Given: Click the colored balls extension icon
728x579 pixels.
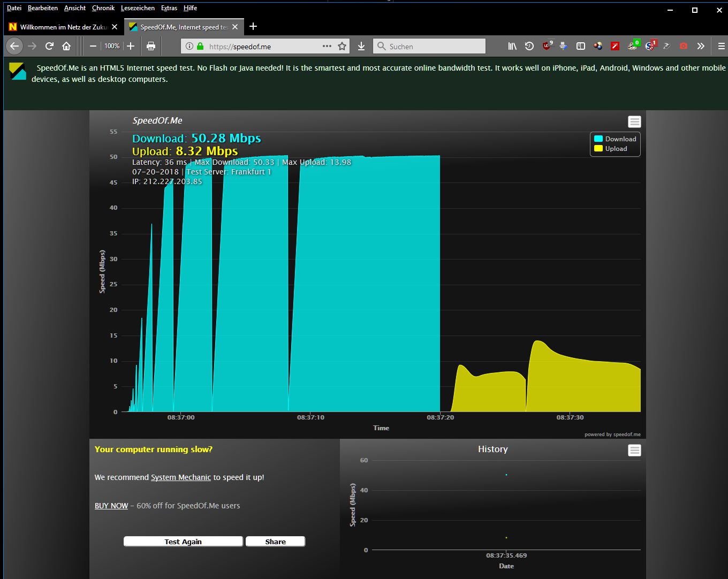Looking at the screenshot, I should tap(598, 46).
